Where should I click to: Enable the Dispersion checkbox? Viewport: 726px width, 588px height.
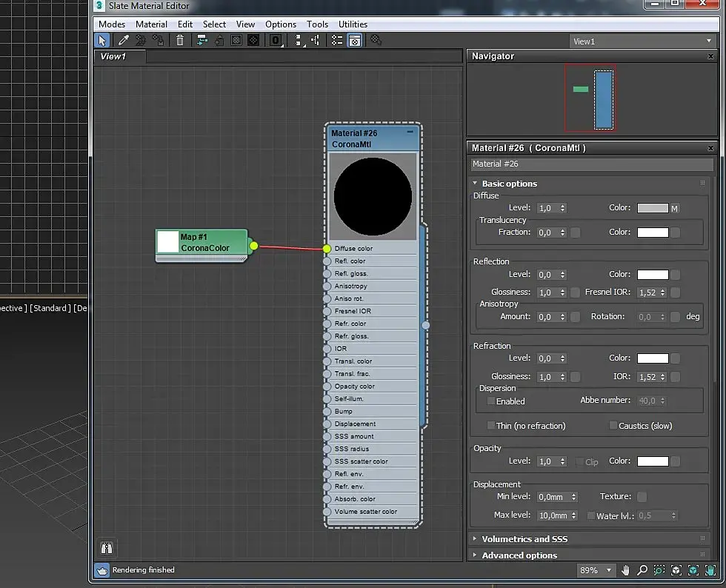coord(490,401)
